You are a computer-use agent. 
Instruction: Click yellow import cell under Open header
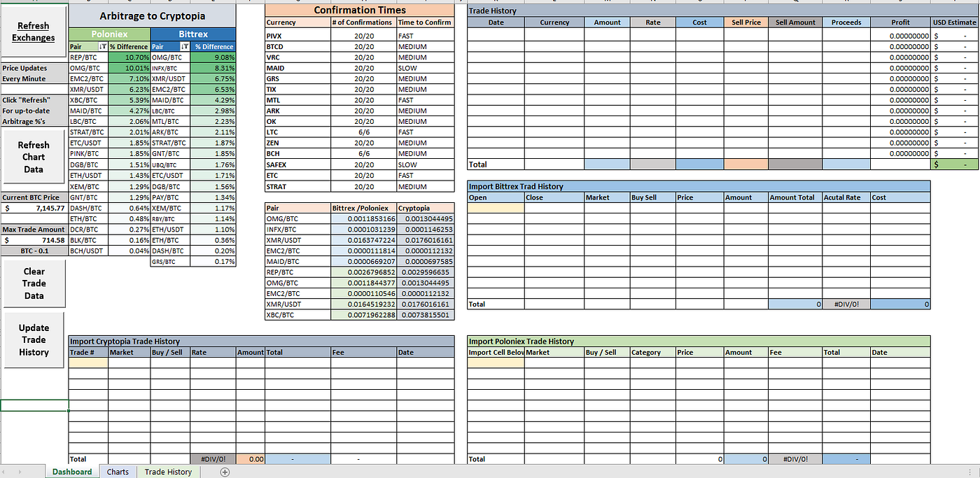click(x=496, y=208)
